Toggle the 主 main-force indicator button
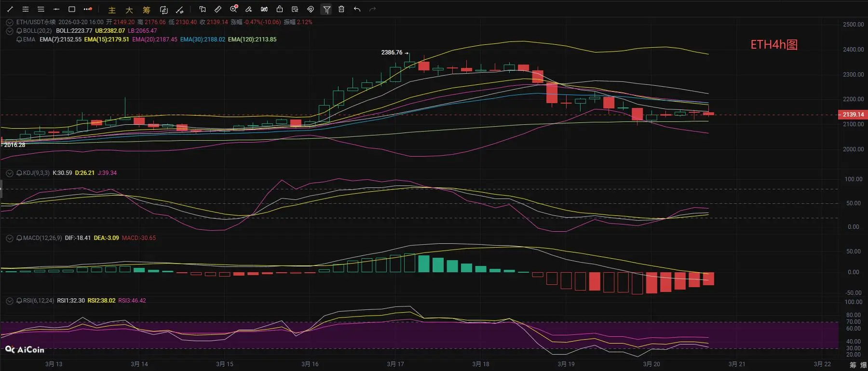The width and height of the screenshot is (868, 371). (112, 10)
